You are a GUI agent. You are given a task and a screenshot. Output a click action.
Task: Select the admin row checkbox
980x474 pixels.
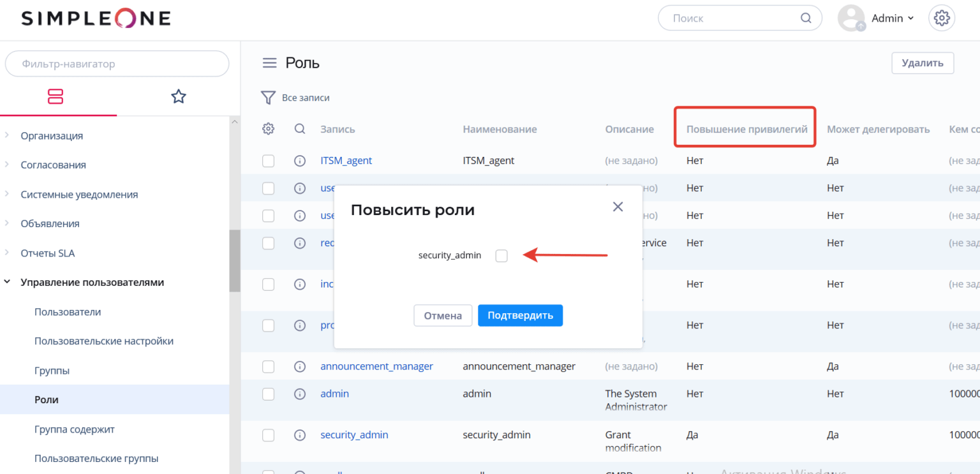pyautogui.click(x=269, y=394)
